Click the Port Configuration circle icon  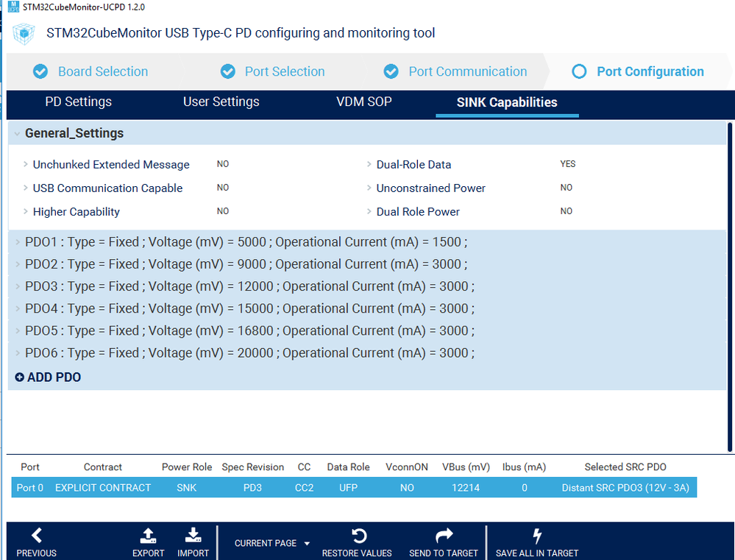click(579, 71)
